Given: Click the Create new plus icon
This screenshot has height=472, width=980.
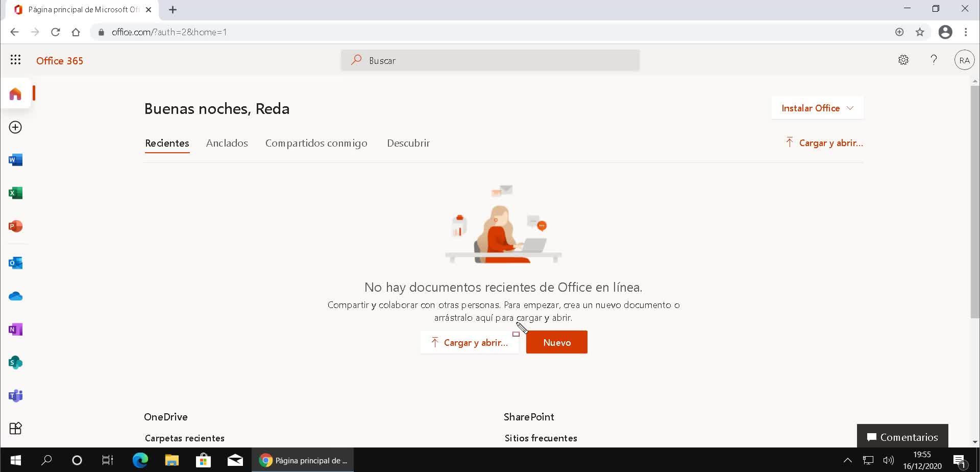Looking at the screenshot, I should 15,127.
